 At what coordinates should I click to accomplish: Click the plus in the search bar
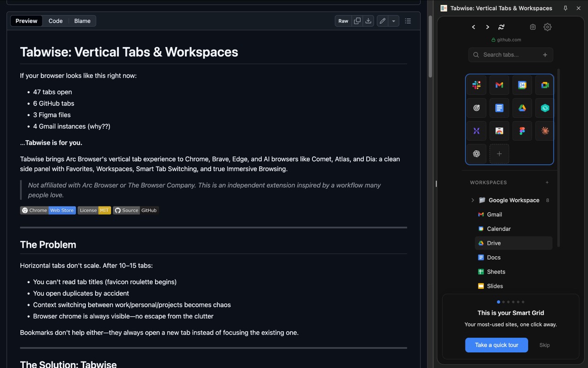coord(545,55)
